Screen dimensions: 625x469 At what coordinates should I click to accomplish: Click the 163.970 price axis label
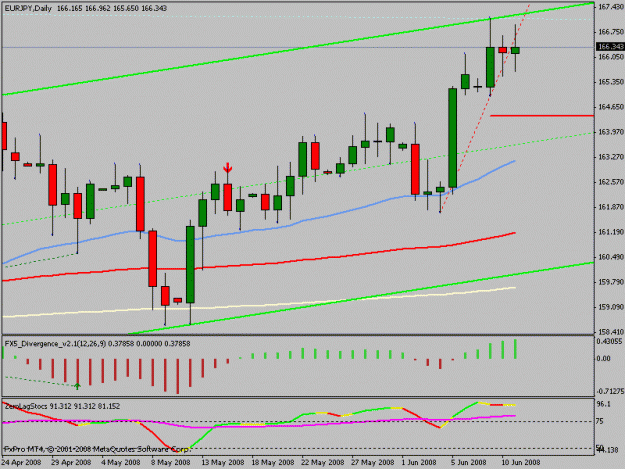pos(611,131)
